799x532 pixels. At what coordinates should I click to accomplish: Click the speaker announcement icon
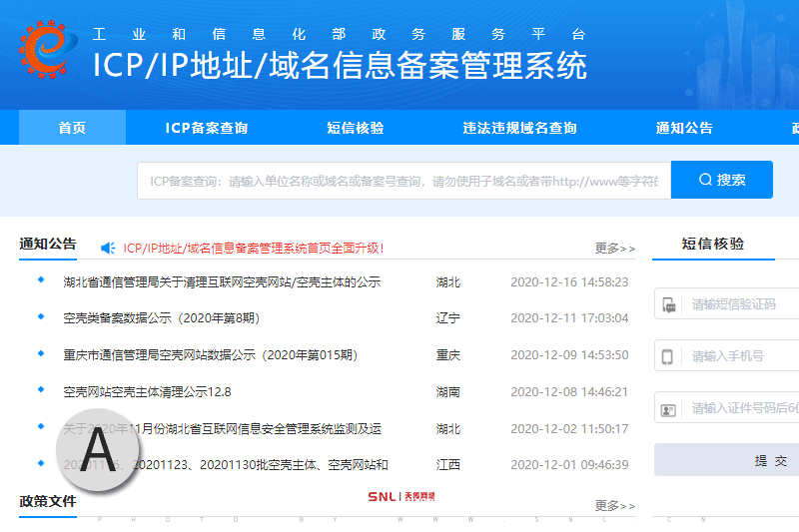pos(108,248)
